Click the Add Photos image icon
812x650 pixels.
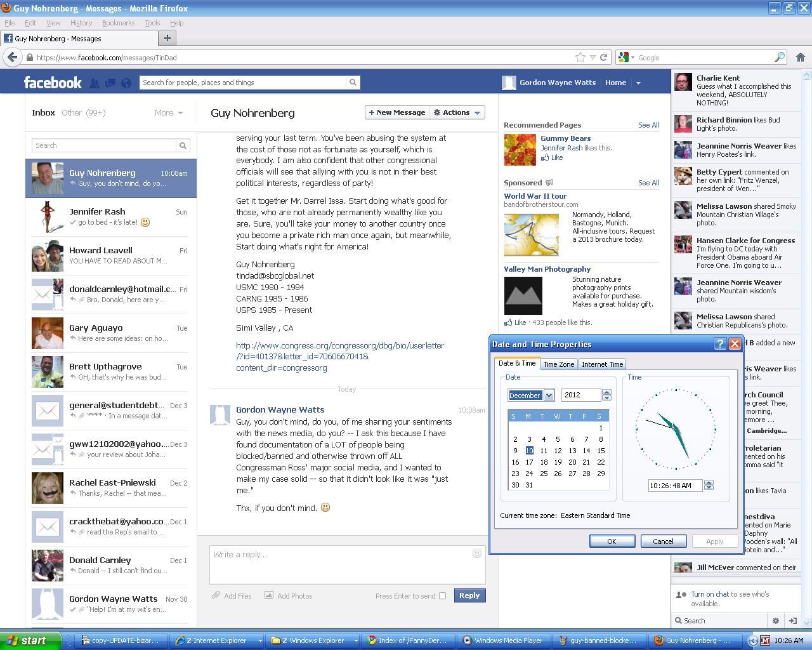point(269,595)
